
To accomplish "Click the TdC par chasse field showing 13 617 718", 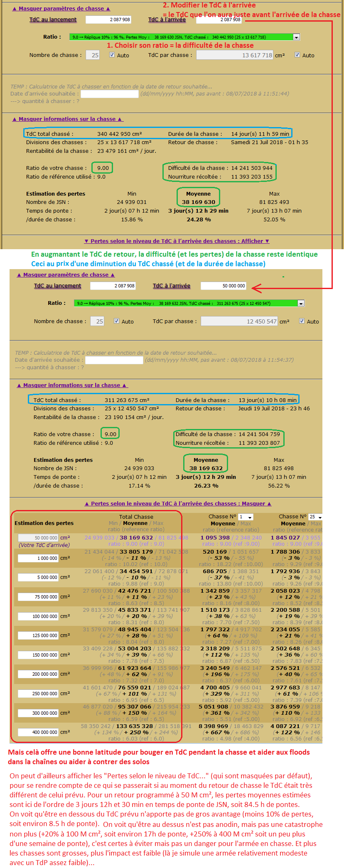I will 235,55.
